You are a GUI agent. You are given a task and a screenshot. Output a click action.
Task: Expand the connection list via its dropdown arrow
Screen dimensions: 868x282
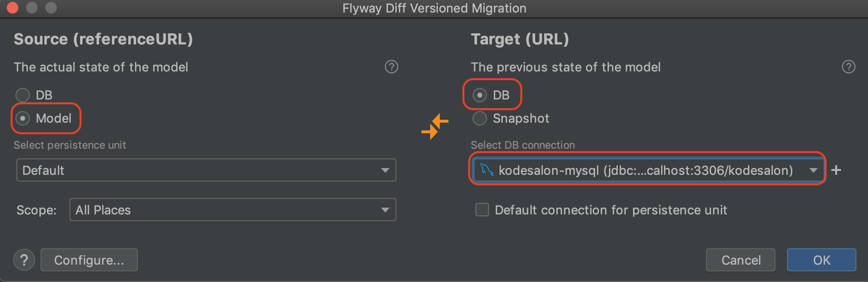coord(814,169)
